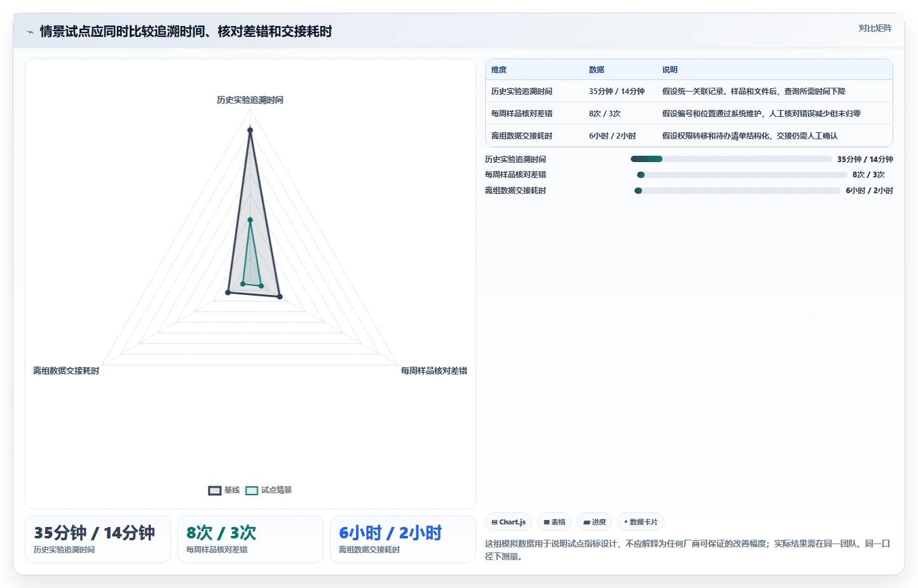The height and width of the screenshot is (588, 918).
Task: Click table cell 离组数据交接耗时
Action: (x=522, y=136)
